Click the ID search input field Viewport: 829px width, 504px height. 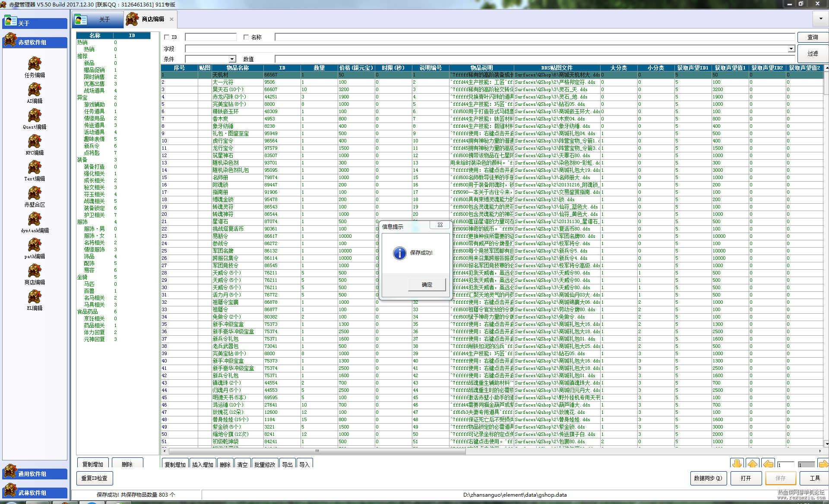[211, 37]
